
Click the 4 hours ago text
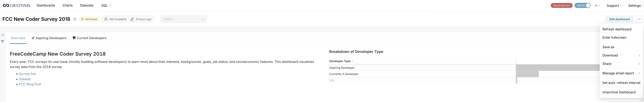pyautogui.click(x=143, y=19)
